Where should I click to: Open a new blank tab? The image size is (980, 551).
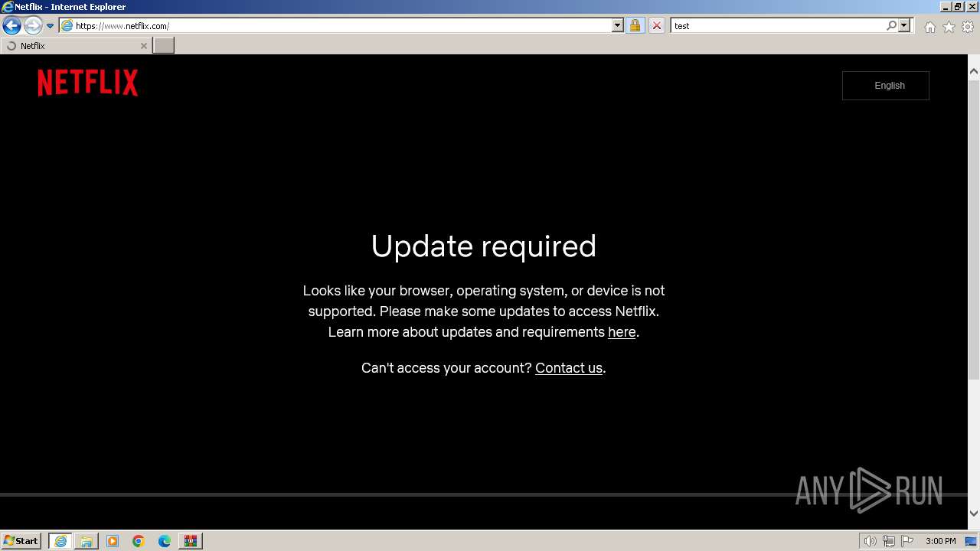pyautogui.click(x=164, y=46)
